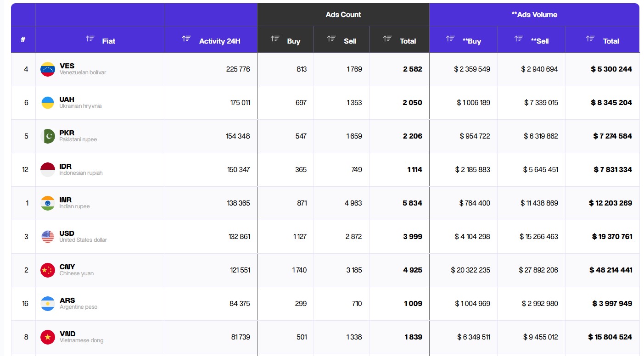The width and height of the screenshot is (644, 356).
Task: Click the sort icon beside Ads Volume **Buy
Action: click(450, 39)
